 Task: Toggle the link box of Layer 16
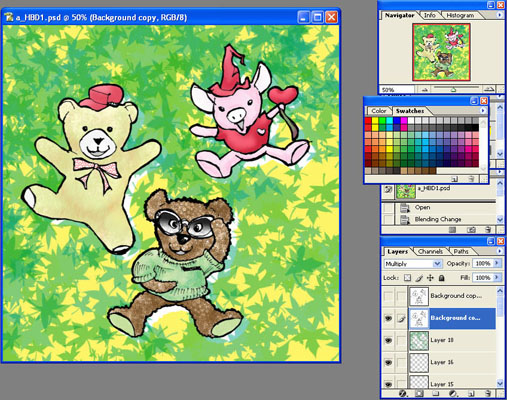click(x=401, y=363)
